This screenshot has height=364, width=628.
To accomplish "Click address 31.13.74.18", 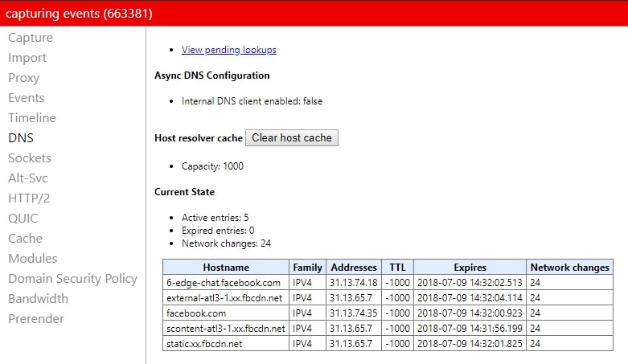I will (354, 283).
